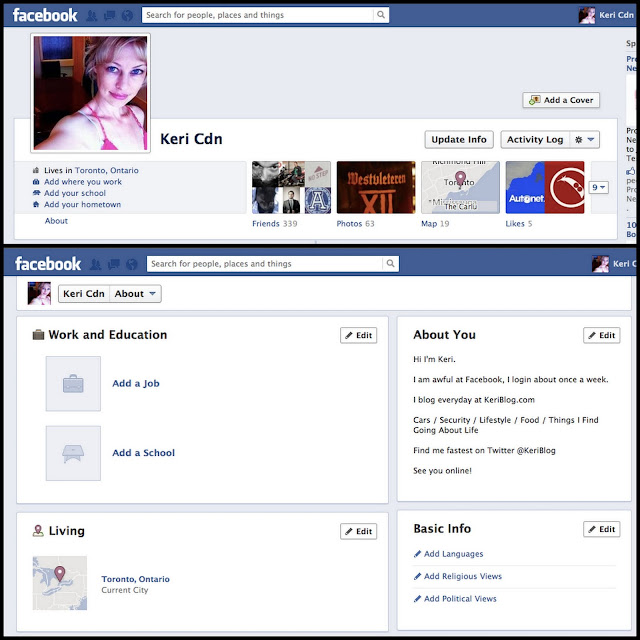The height and width of the screenshot is (640, 640).
Task: Click the Add a Cover button
Action: [561, 100]
